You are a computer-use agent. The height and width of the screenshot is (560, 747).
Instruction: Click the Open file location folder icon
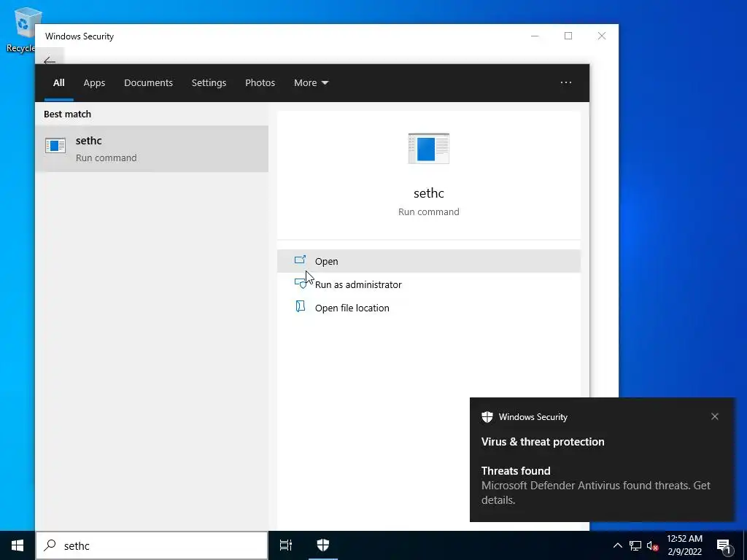click(300, 306)
